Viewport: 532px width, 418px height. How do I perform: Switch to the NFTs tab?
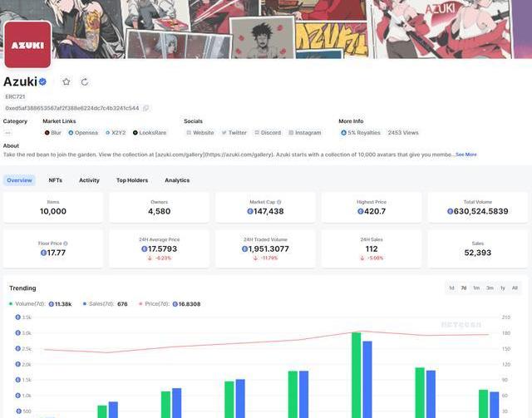pyautogui.click(x=55, y=180)
